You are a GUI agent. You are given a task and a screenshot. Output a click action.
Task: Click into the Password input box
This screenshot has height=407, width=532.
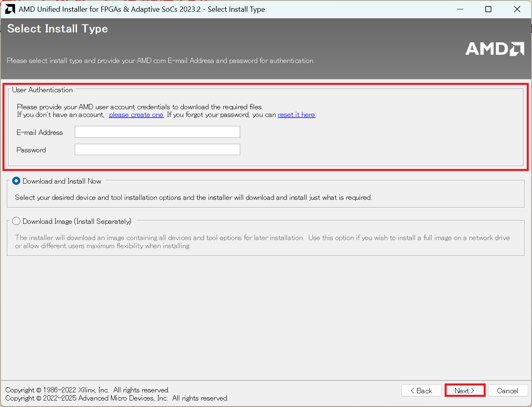(157, 149)
